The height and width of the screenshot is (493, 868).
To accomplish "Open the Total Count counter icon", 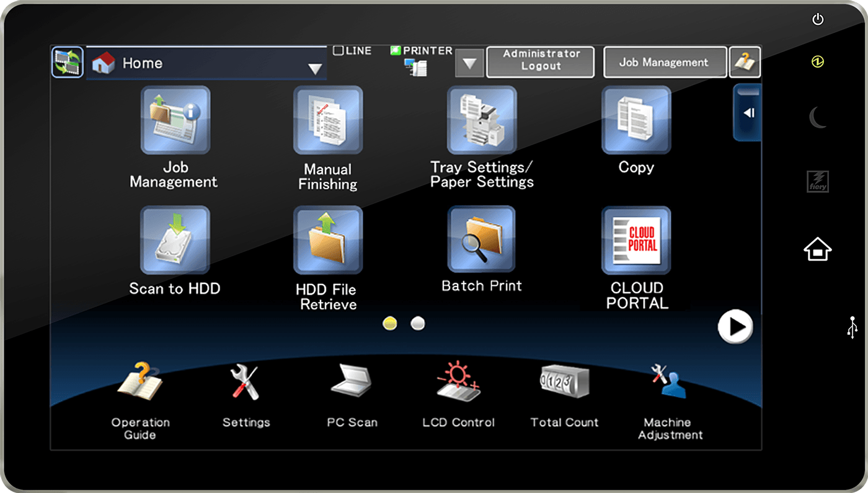I will (x=564, y=381).
